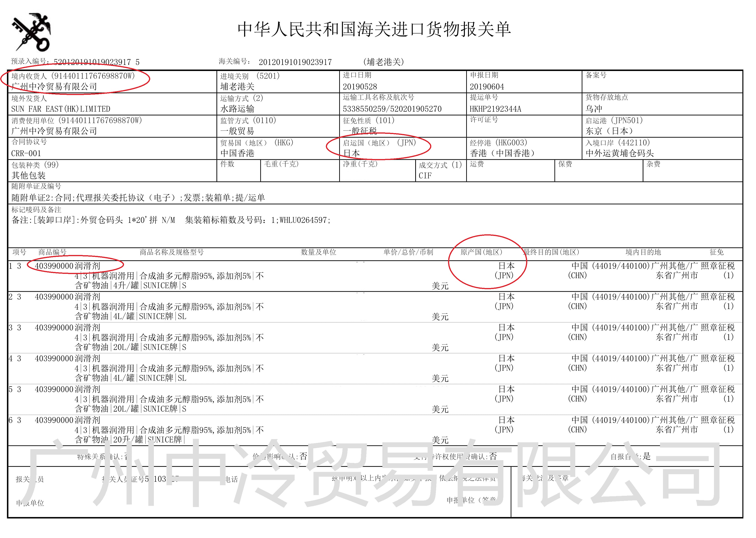Click the 商品名称及规格型号 column header
The width and height of the screenshot is (756, 538).
click(x=171, y=252)
